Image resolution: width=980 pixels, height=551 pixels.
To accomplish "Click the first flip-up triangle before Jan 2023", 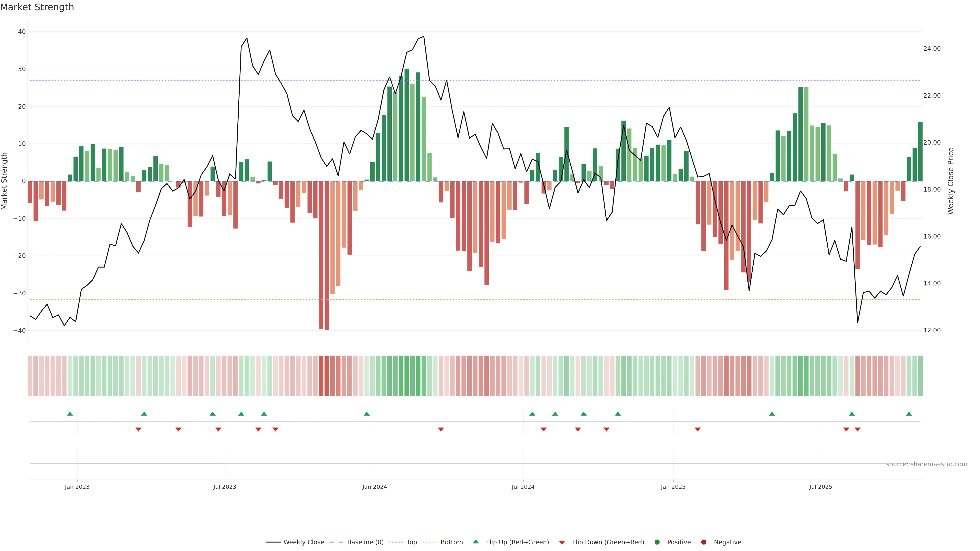I will (x=70, y=414).
